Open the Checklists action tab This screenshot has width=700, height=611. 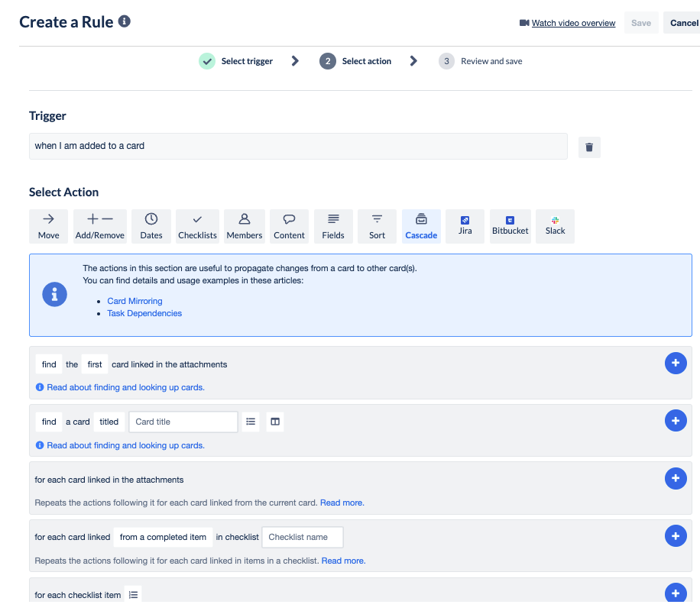click(197, 226)
